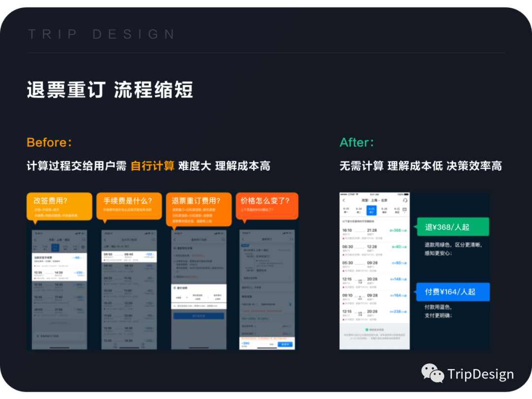Screen dimensions: 532x399
Task: Tap headset icon in phone under 价格怎么变了?
Action: pos(292,239)
